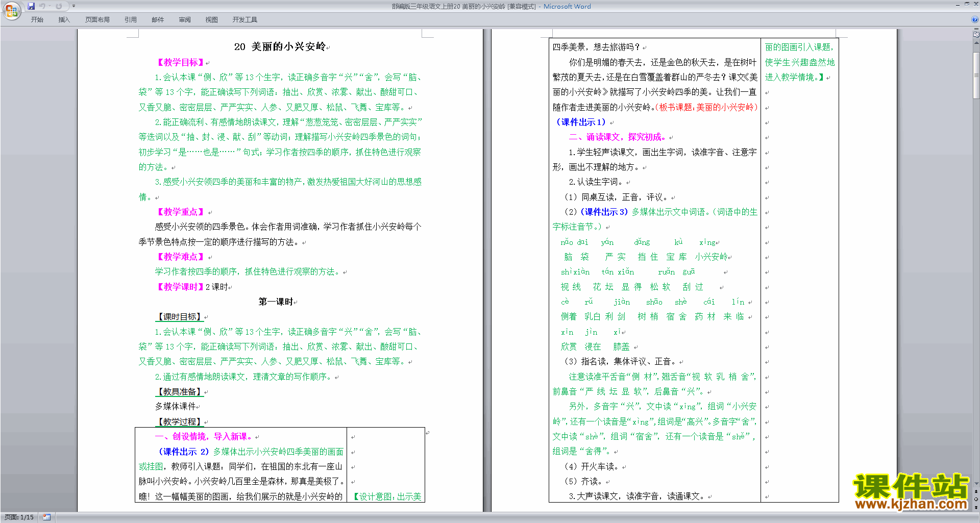
Task: Click the vertical scrollbar down arrow
Action: 976,483
